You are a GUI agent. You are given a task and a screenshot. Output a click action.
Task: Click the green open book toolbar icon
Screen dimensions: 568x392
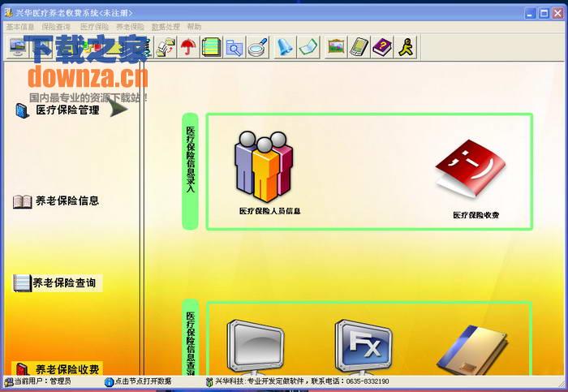308,47
